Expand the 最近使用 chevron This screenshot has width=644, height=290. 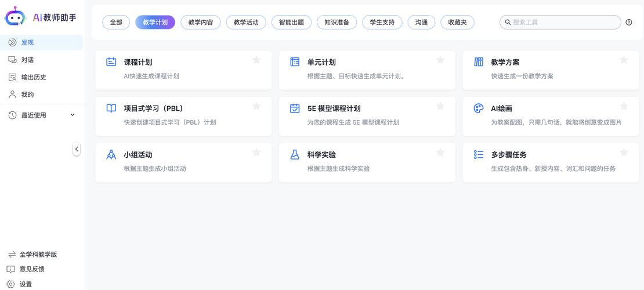[73, 115]
